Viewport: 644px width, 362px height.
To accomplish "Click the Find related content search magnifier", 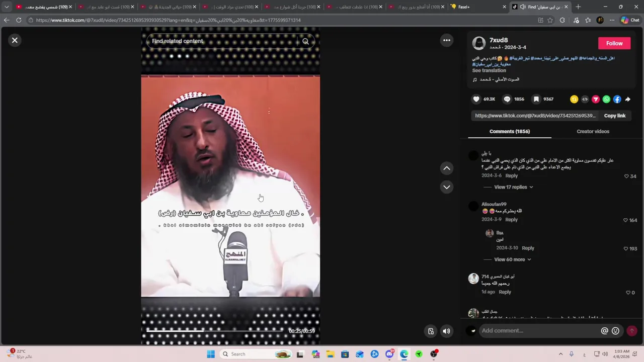I will pyautogui.click(x=305, y=41).
